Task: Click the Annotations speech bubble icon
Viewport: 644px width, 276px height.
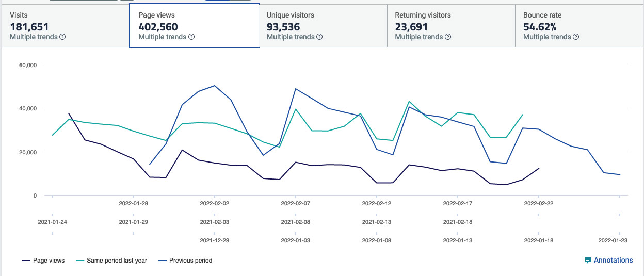Action: pyautogui.click(x=588, y=261)
